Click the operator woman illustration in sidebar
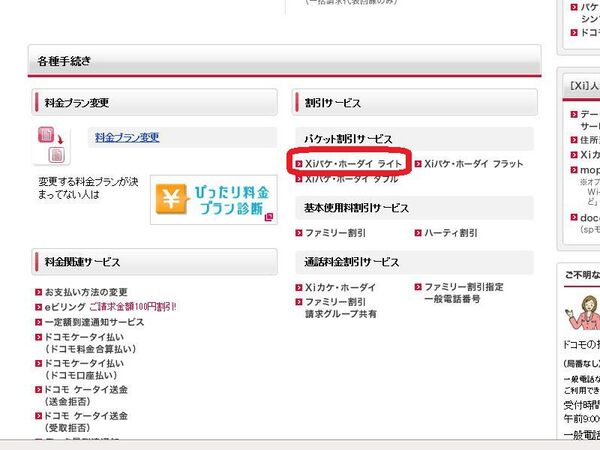 [x=583, y=312]
